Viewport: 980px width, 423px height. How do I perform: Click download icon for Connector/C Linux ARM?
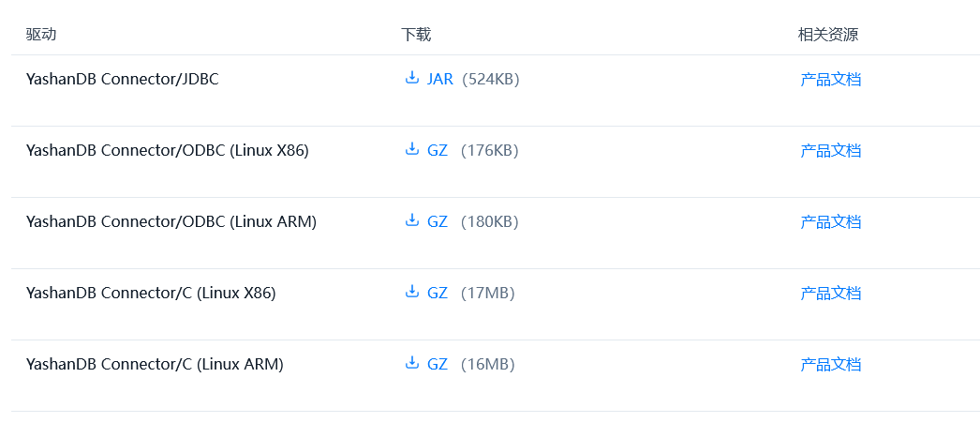click(x=411, y=363)
